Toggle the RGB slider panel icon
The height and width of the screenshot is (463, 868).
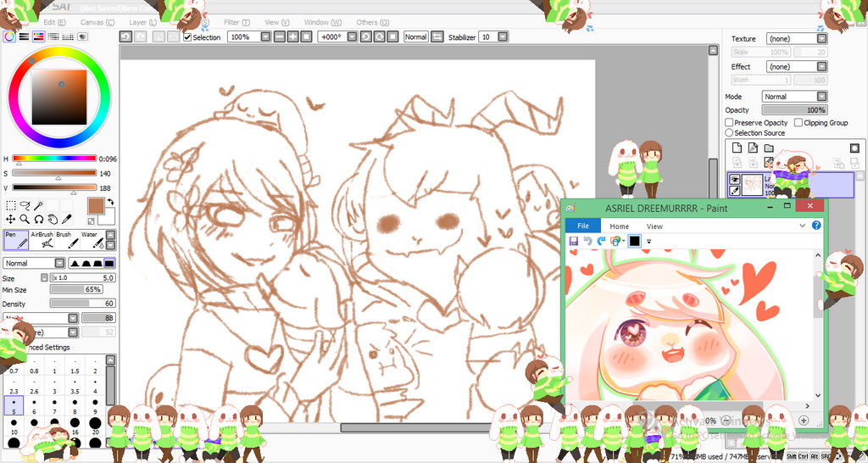[x=24, y=36]
